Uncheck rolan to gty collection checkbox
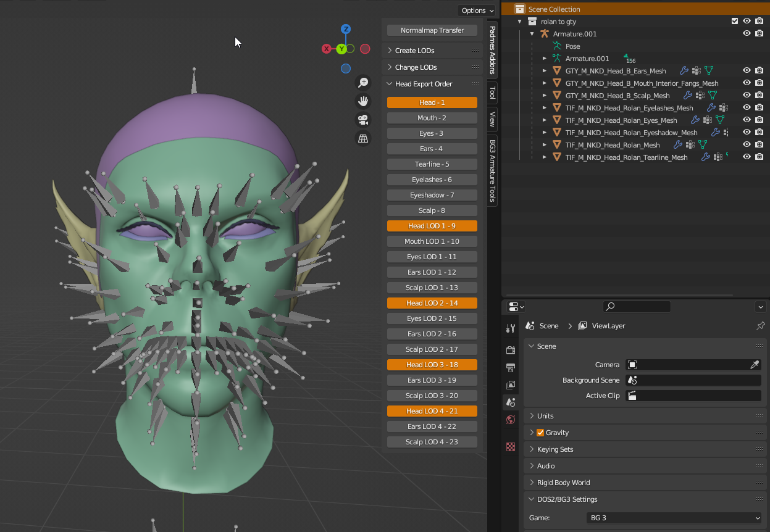This screenshot has width=770, height=532. click(734, 21)
